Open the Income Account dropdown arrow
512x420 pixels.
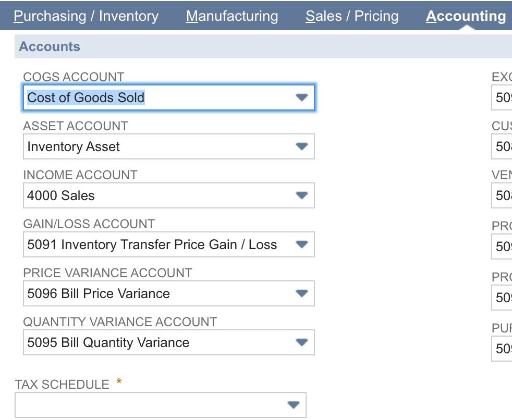point(302,195)
